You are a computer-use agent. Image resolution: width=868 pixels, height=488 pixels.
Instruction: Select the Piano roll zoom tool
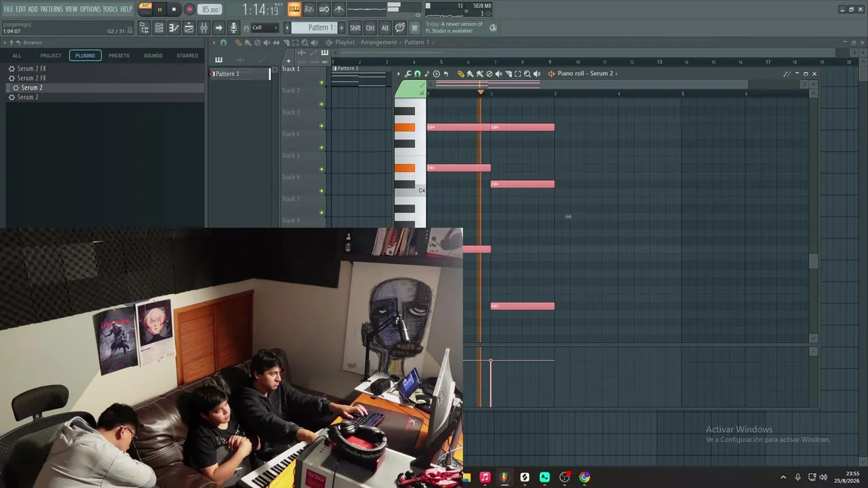click(527, 74)
